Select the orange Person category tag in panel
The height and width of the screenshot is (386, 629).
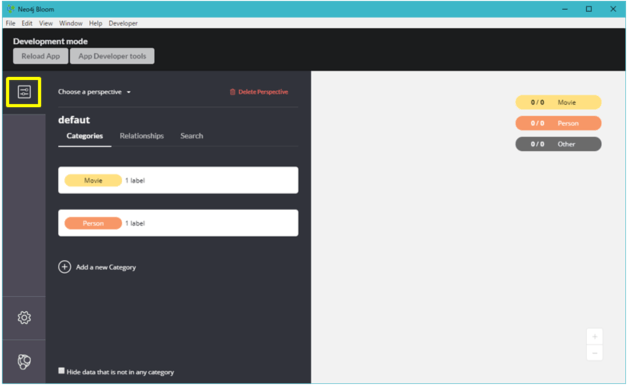coord(93,223)
